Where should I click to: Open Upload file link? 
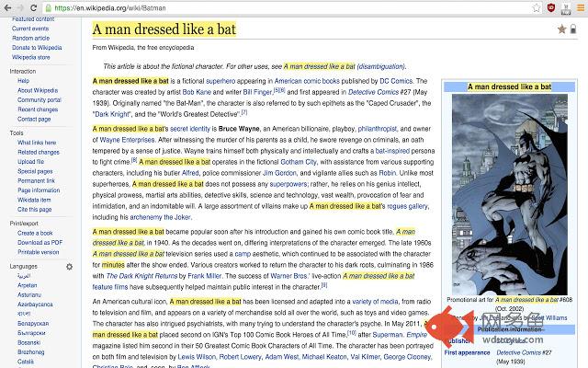click(x=30, y=162)
